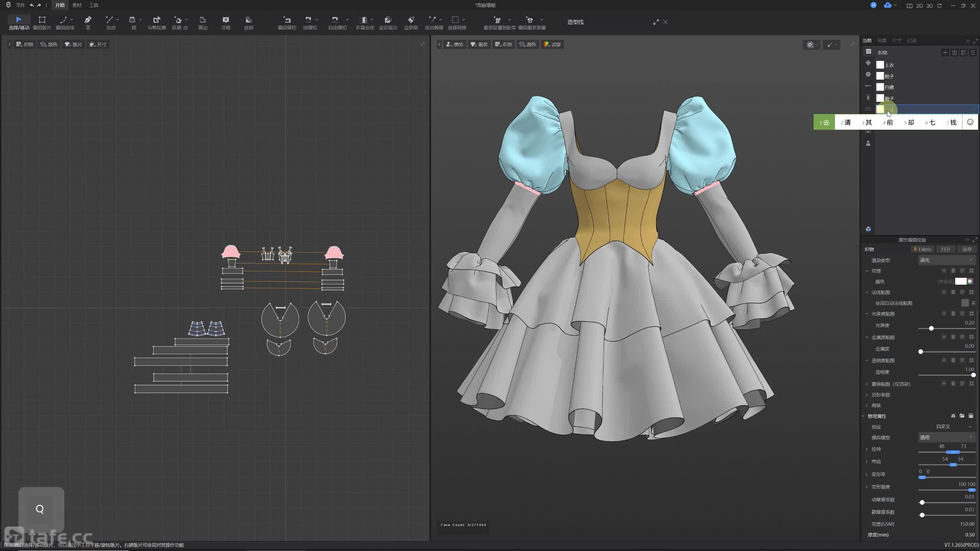Toggle 服装 garment display in 3D window
980x551 pixels.
pyautogui.click(x=479, y=44)
